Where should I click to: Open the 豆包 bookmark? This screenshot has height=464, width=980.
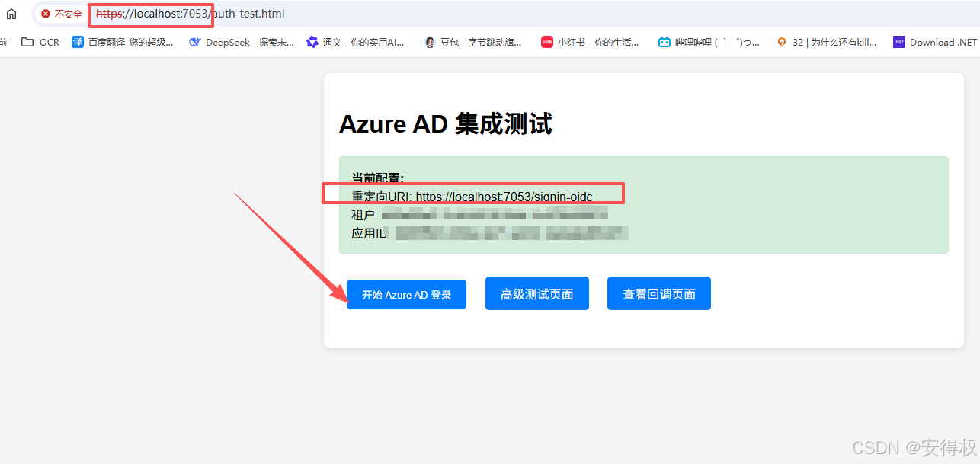[472, 43]
